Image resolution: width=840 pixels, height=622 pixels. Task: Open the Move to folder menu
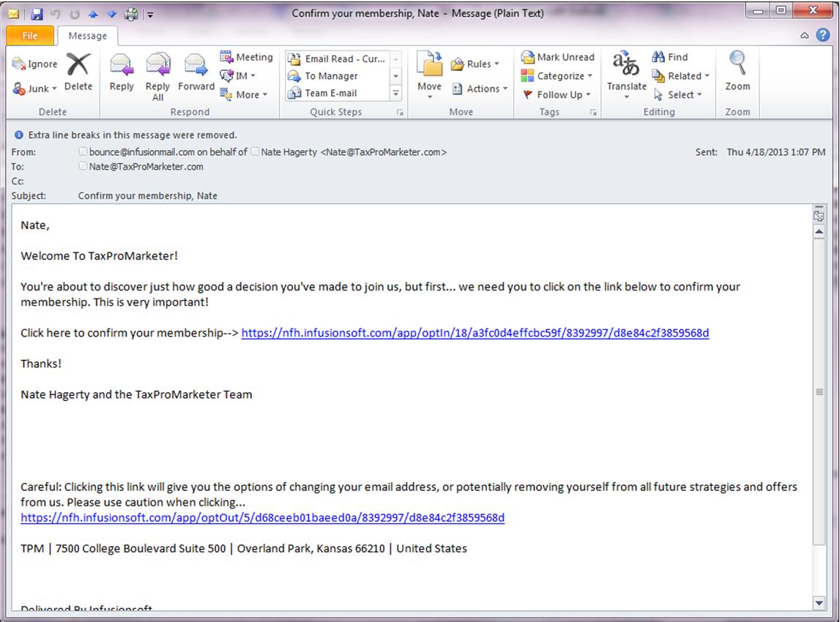(x=430, y=75)
